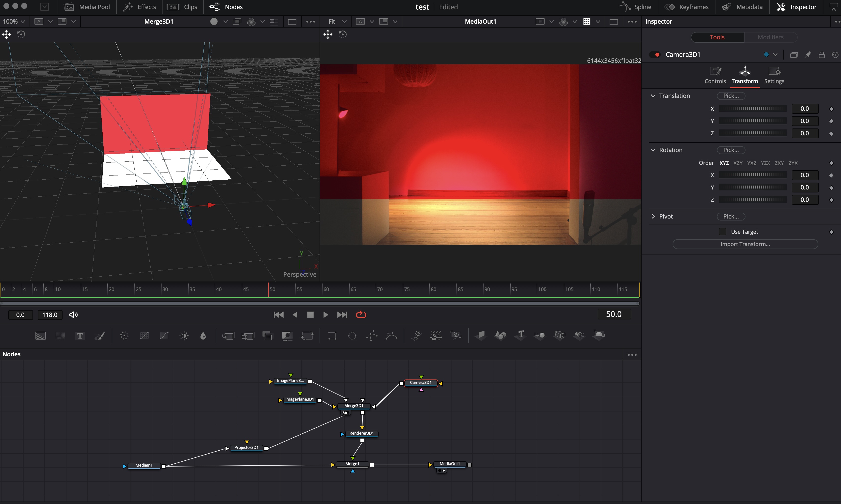Click the Rotation Pick... button
The width and height of the screenshot is (841, 504).
731,150
